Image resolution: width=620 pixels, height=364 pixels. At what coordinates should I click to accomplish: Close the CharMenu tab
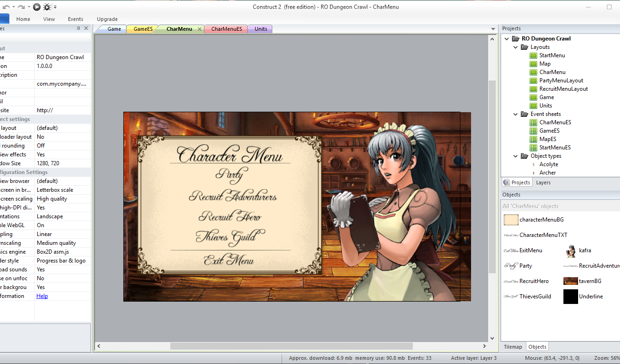(200, 29)
